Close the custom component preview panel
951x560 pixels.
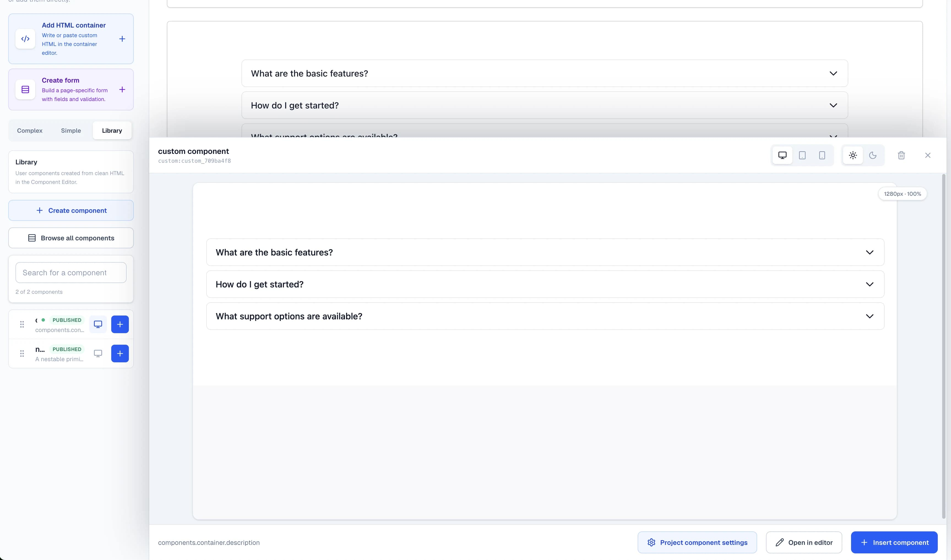[x=928, y=155]
